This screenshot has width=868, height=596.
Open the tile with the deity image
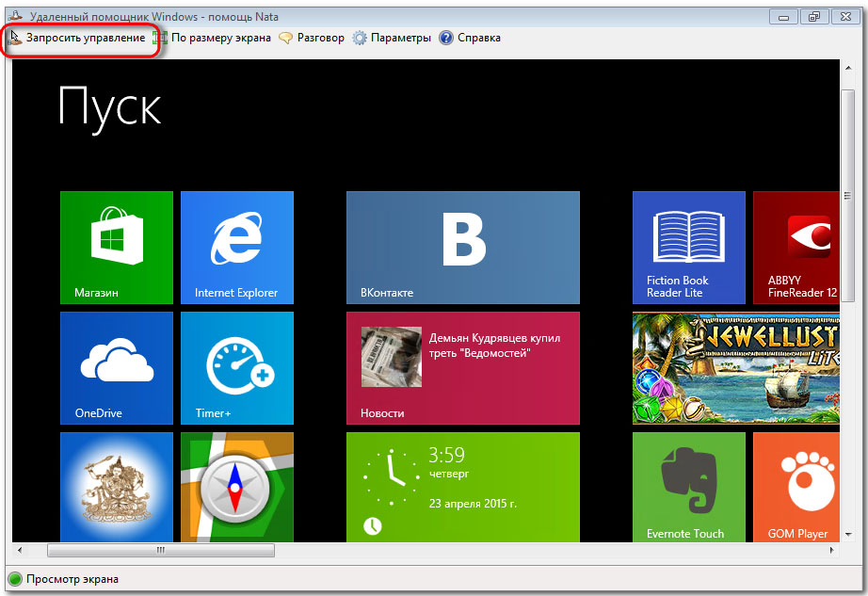pos(116,487)
